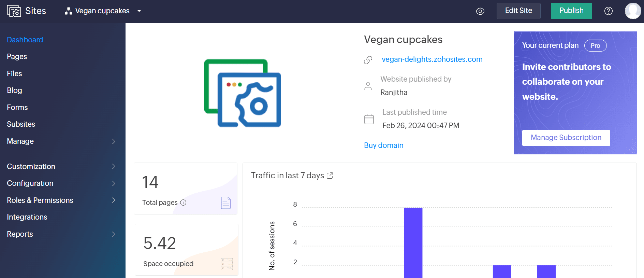This screenshot has width=644, height=278.
Task: Expand the Manage menu chevron
Action: 114,141
